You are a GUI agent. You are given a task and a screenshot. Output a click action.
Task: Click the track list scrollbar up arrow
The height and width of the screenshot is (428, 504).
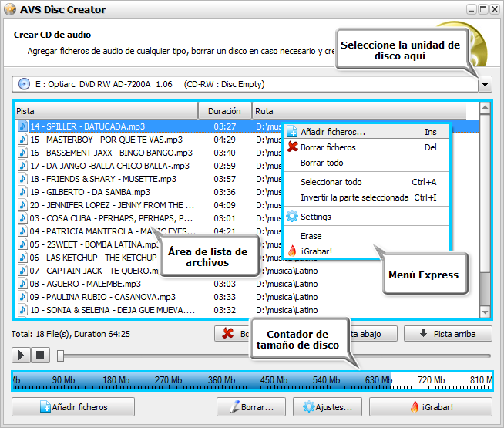click(x=485, y=108)
